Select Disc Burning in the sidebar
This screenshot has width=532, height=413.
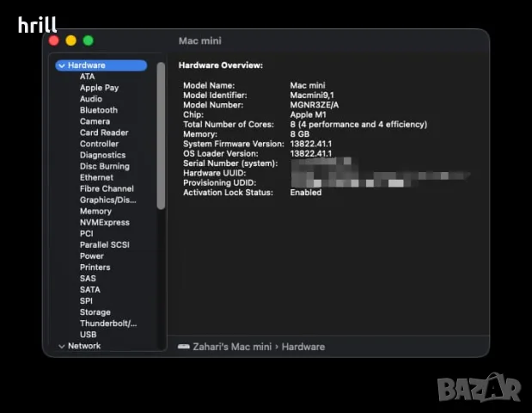105,166
